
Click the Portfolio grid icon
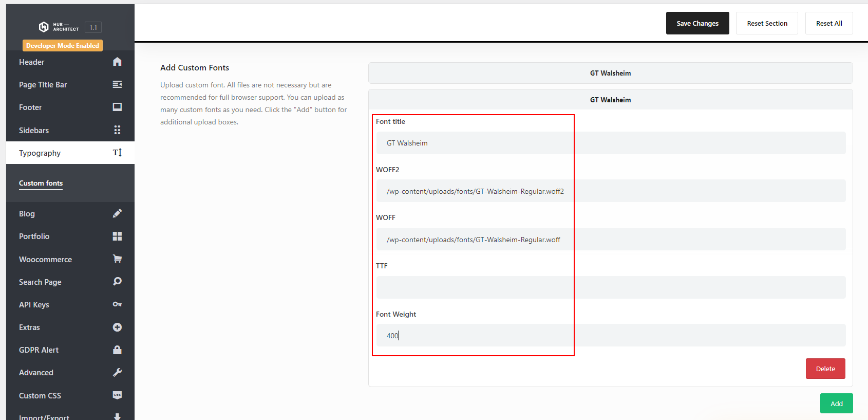pos(117,236)
